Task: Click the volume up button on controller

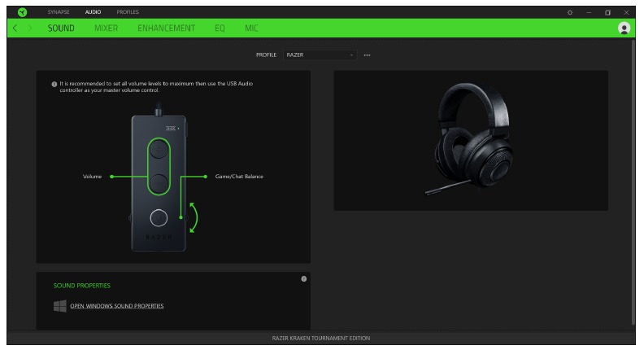Action: tap(159, 151)
